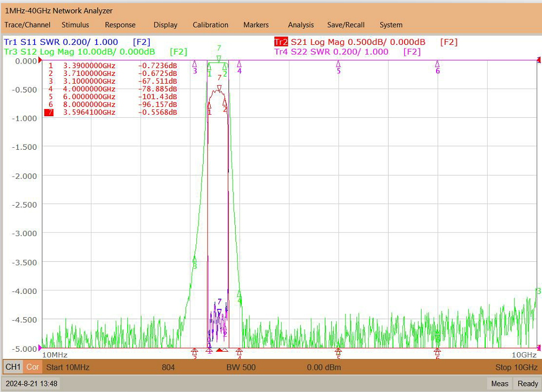Click marker 6 triangle at top of graph
542x392 pixels.
(x=437, y=64)
